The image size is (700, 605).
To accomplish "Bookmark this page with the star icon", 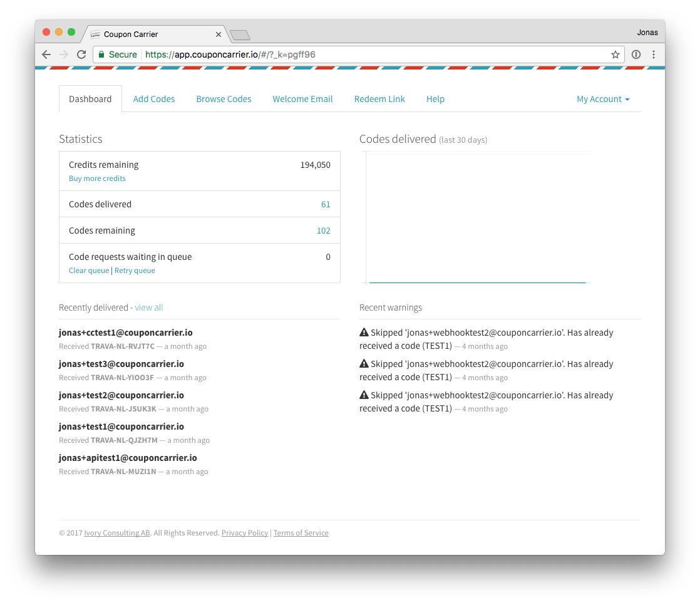I will click(x=615, y=54).
